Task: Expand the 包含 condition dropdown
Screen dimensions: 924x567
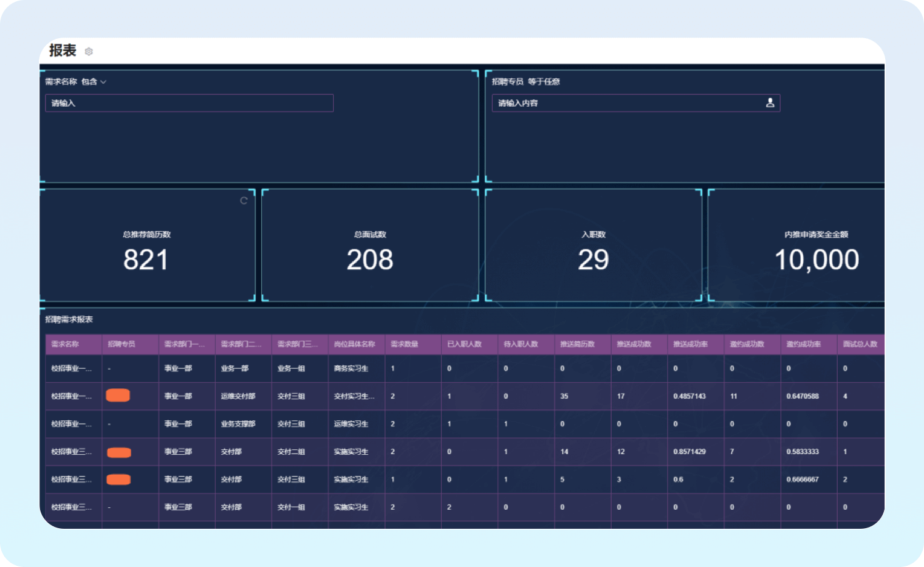Action: tap(94, 82)
